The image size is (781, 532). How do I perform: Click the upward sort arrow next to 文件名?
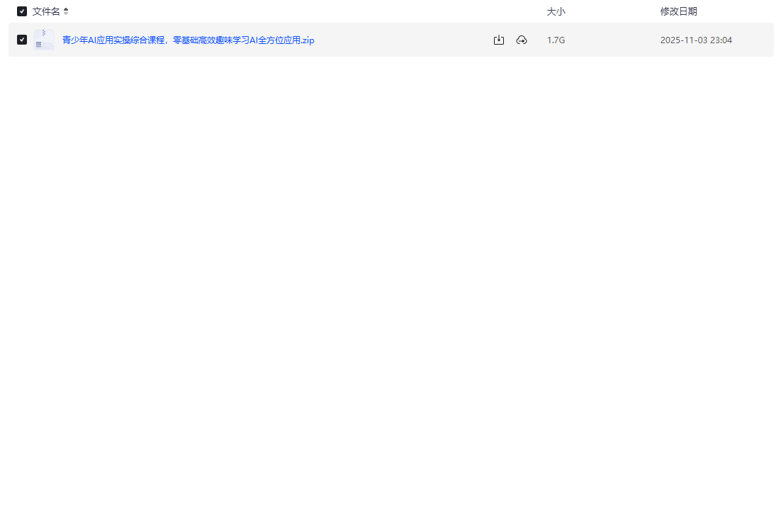coord(66,9)
